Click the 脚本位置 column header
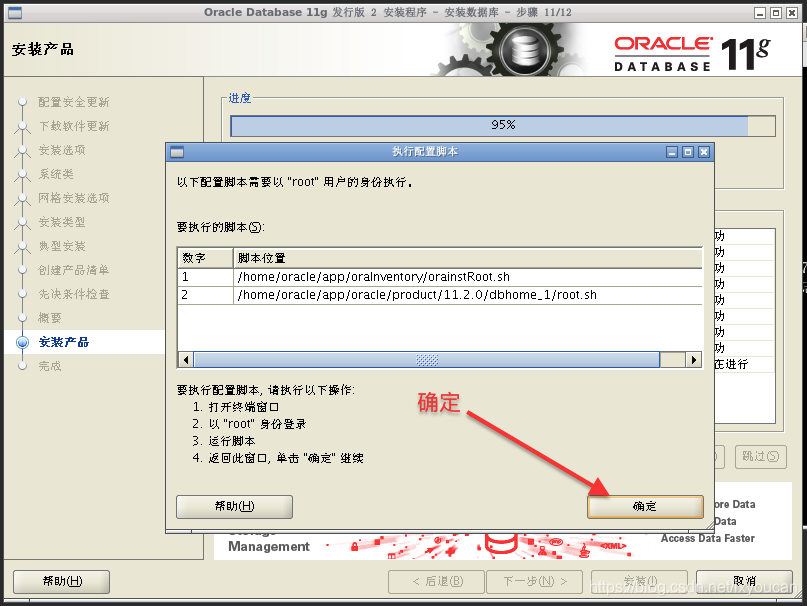This screenshot has width=807, height=606. [x=468, y=258]
